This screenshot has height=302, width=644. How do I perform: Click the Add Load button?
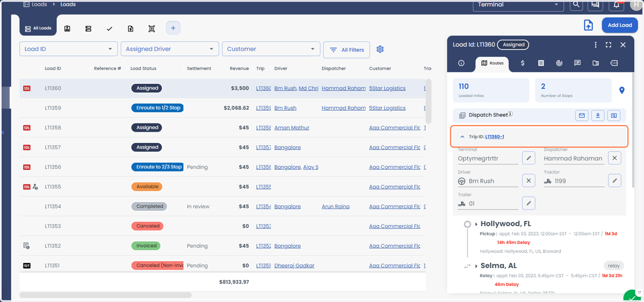point(620,25)
